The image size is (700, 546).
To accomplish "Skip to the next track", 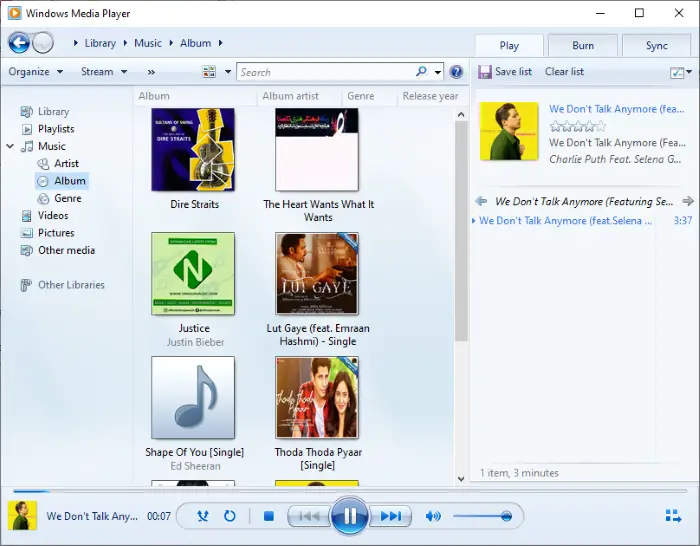I will [x=390, y=517].
